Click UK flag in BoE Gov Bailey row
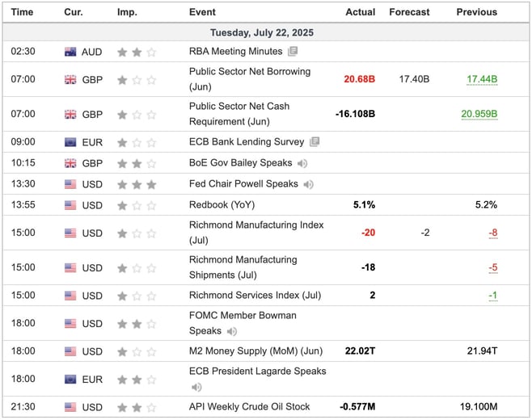This screenshot has height=420, width=532. (x=70, y=163)
